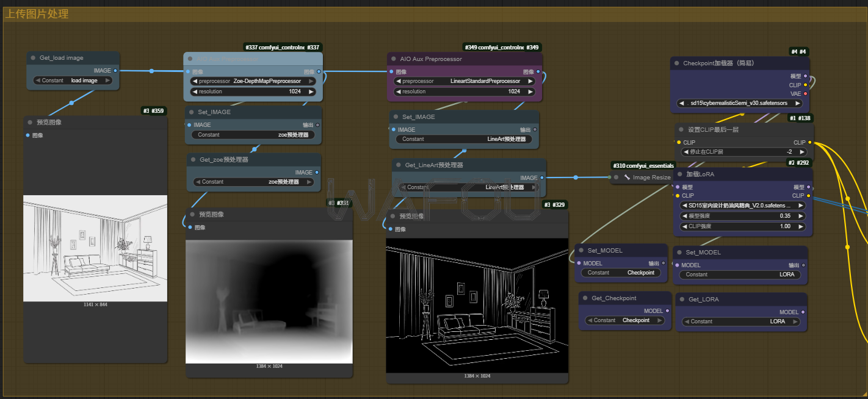Collapse the Zoe-Depth AIO Aux Preprocessor node
This screenshot has width=868, height=399.
pyautogui.click(x=190, y=59)
